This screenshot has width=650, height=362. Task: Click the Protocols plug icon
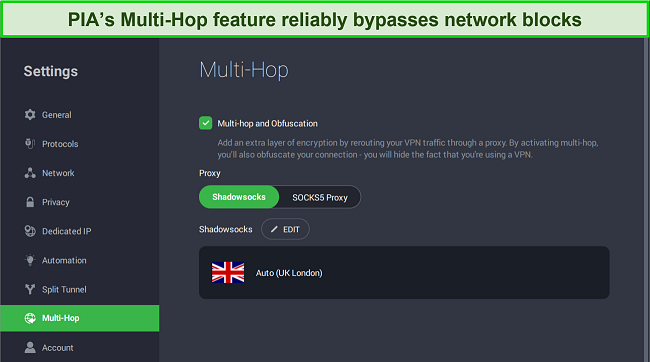pyautogui.click(x=30, y=143)
